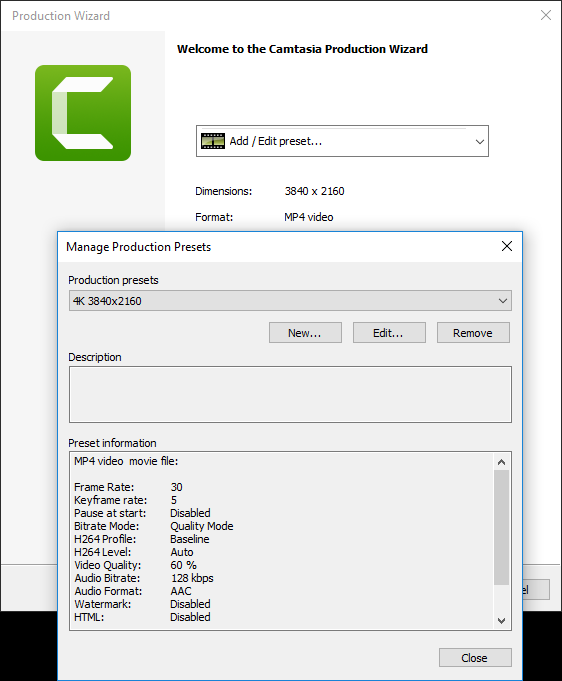Viewport: 562px width, 681px height.
Task: Click the chevron arrow on Add / Edit preset
Action: click(479, 142)
